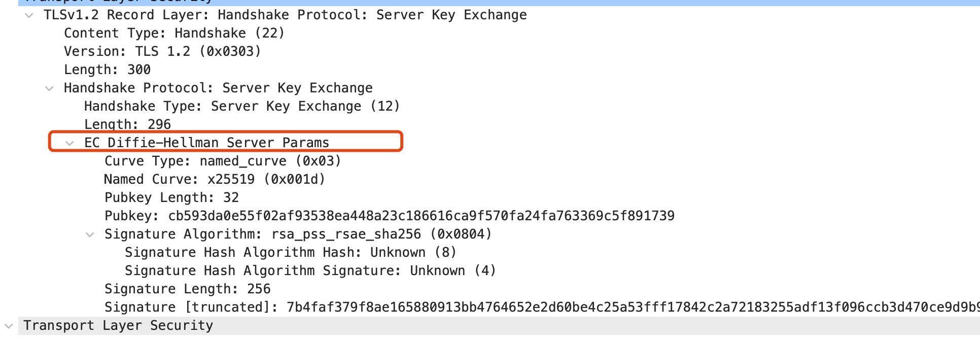Collapse Handshake Protocol: Server Key Exchange node

point(50,88)
